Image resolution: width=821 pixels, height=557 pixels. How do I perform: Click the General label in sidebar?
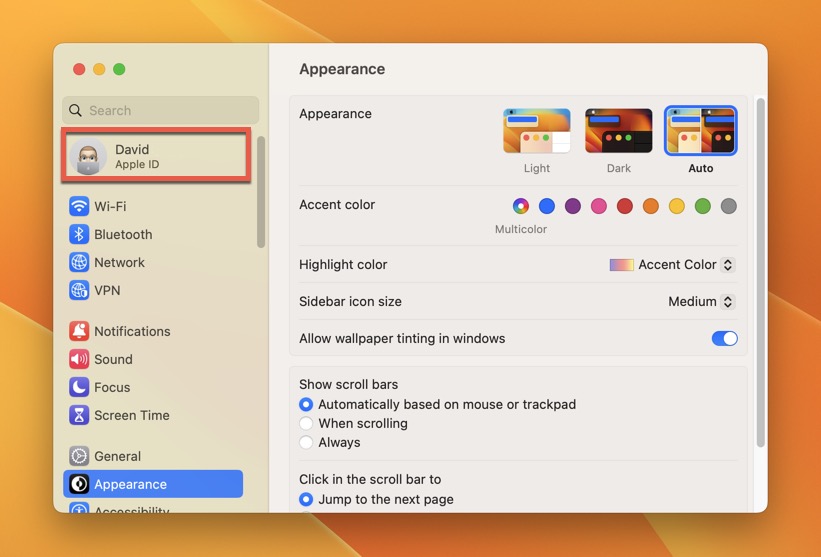(117, 456)
